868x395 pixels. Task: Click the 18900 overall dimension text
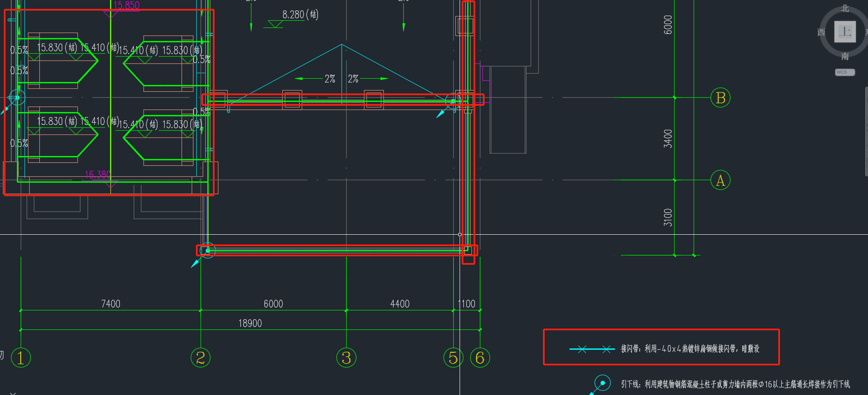pos(250,323)
